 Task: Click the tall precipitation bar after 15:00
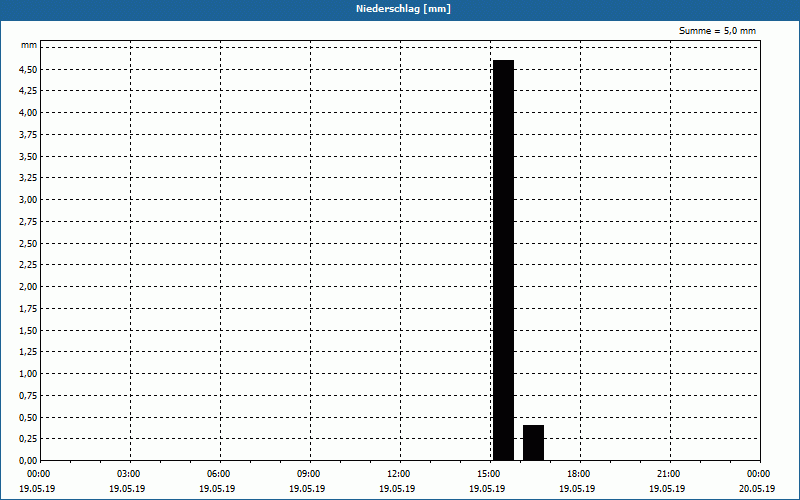(x=503, y=260)
